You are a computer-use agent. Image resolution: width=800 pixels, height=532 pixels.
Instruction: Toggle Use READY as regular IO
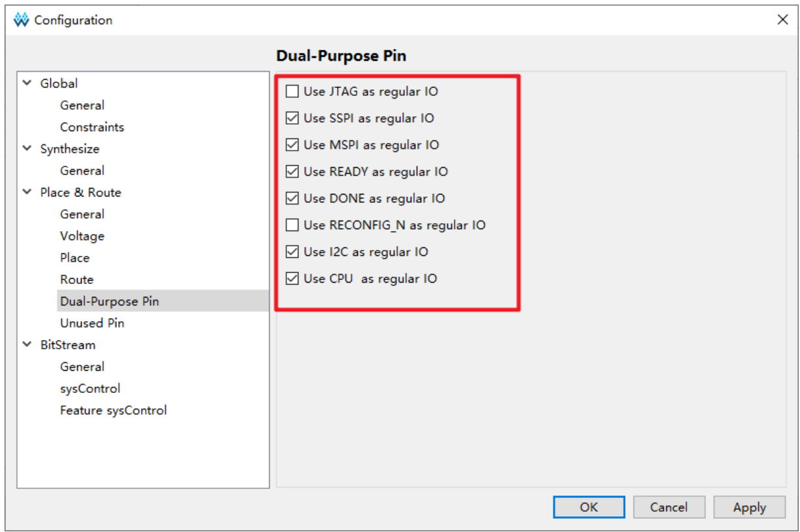coord(292,172)
